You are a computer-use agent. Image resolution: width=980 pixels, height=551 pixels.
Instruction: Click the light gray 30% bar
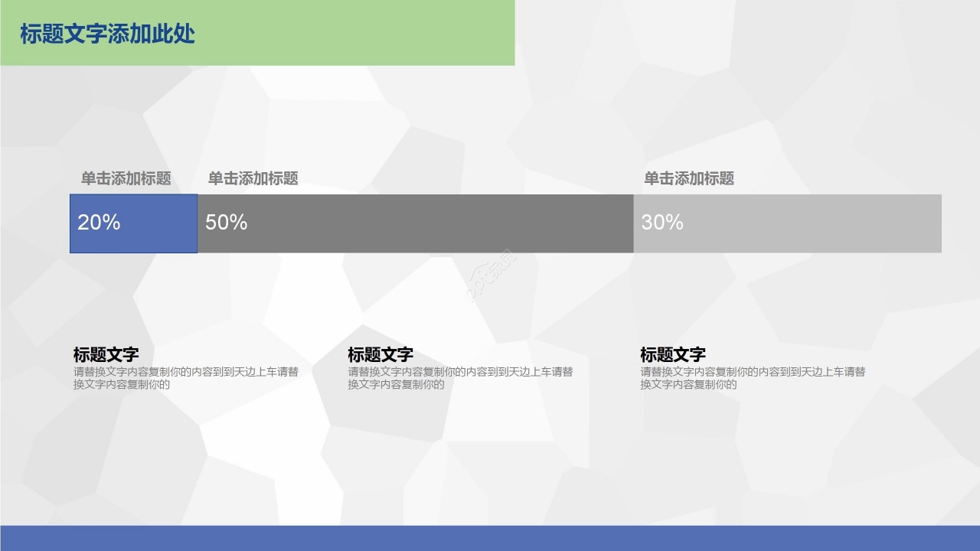coord(787,223)
